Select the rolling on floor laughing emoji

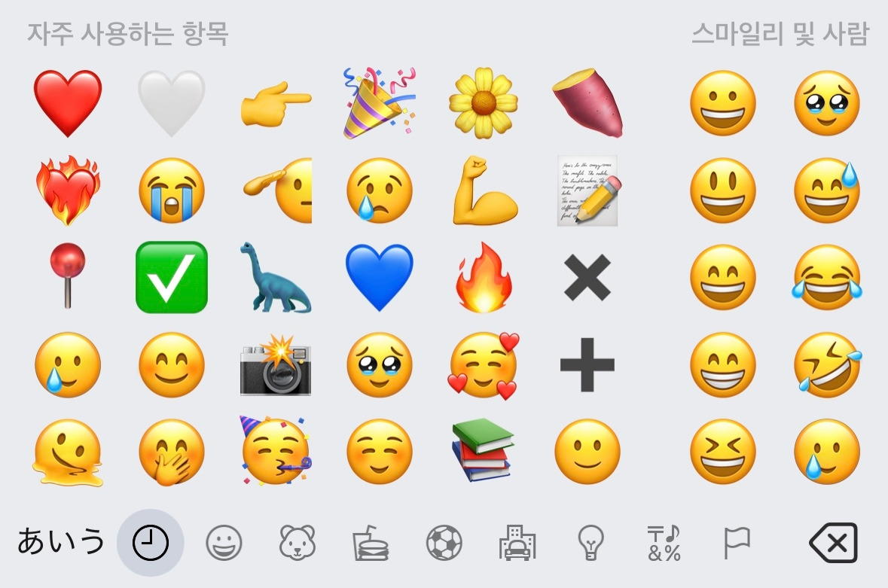(x=828, y=365)
